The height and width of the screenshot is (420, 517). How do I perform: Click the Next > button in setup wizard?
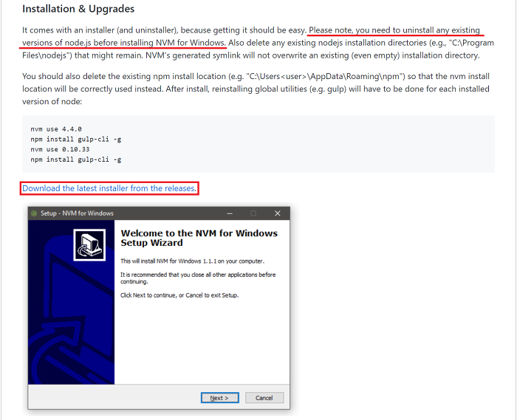pyautogui.click(x=219, y=398)
